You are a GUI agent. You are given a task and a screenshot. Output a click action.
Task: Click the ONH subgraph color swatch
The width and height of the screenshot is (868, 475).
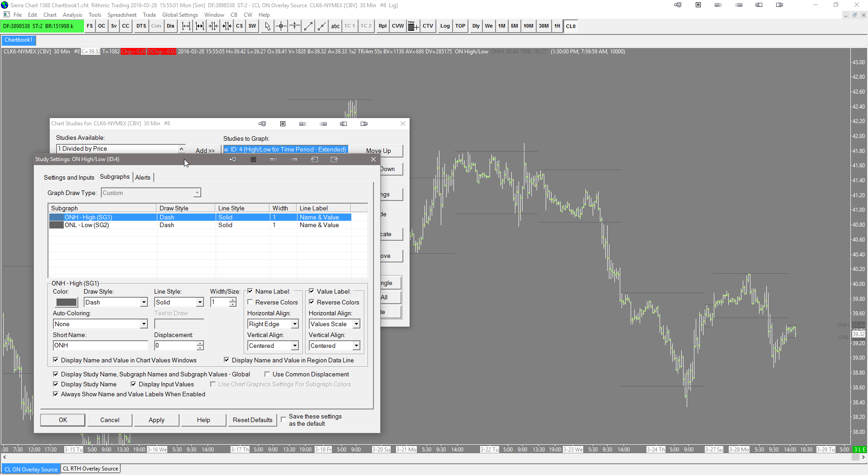point(66,302)
